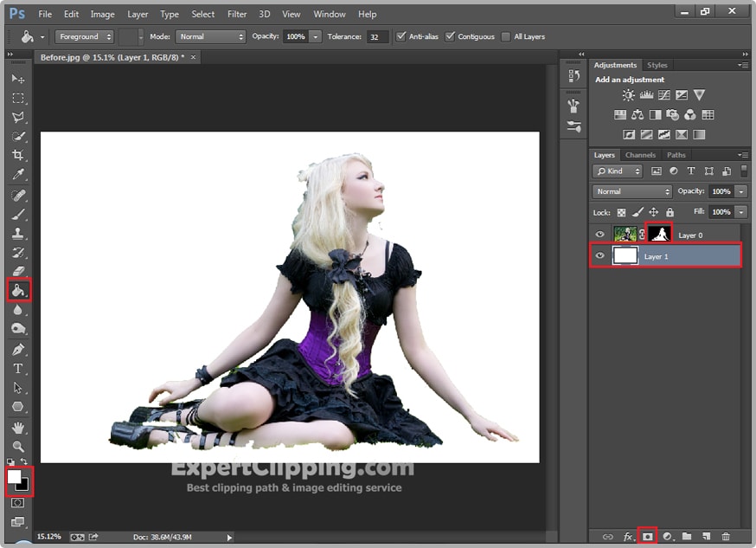756x548 pixels.
Task: Select the Pen tool
Action: [x=18, y=350]
